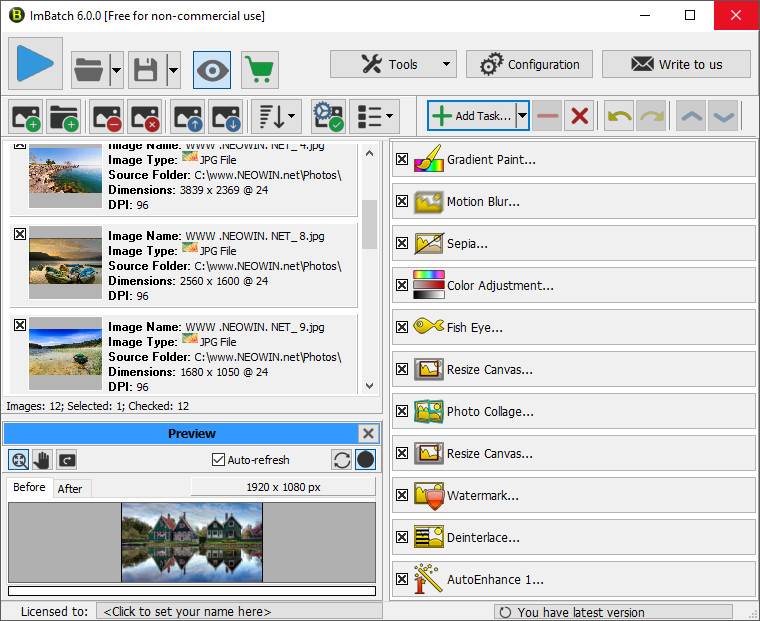Expand the save dropdown arrow
Image resolution: width=760 pixels, height=621 pixels.
(174, 70)
